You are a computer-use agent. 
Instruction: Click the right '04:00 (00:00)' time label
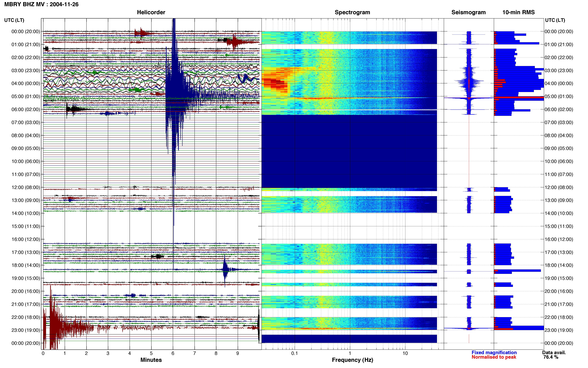(x=559, y=83)
